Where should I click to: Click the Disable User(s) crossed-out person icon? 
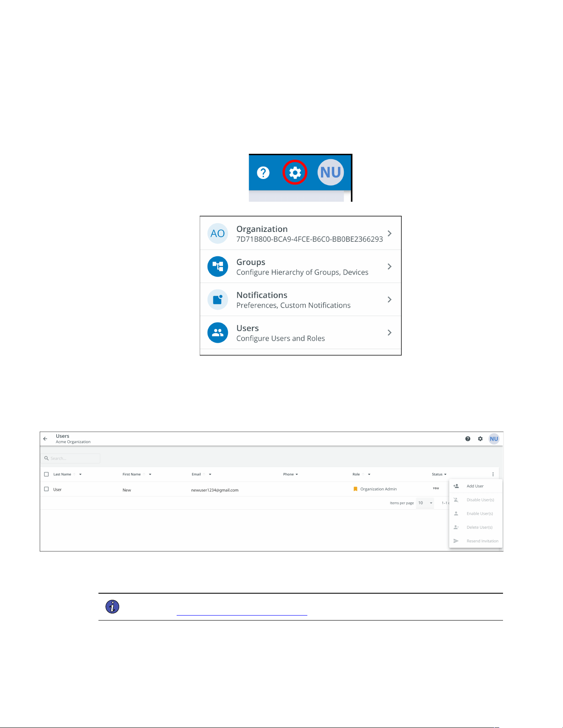pyautogui.click(x=456, y=500)
